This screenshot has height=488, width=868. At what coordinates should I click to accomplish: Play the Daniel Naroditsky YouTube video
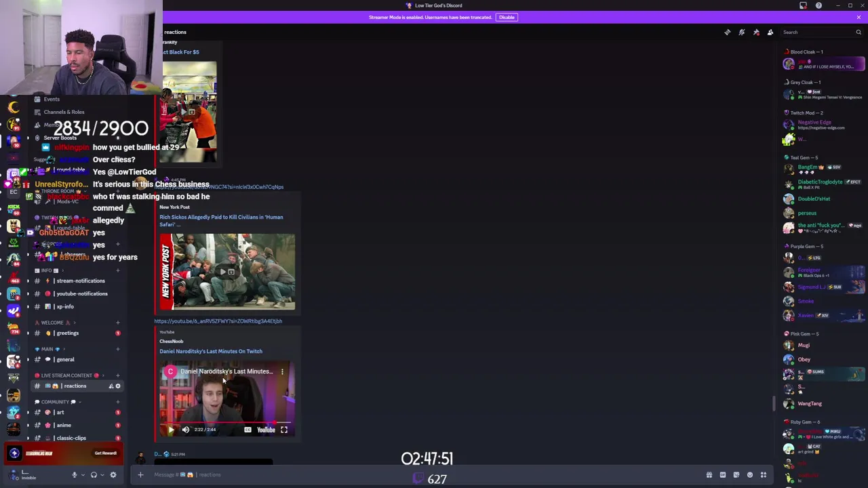pos(170,430)
